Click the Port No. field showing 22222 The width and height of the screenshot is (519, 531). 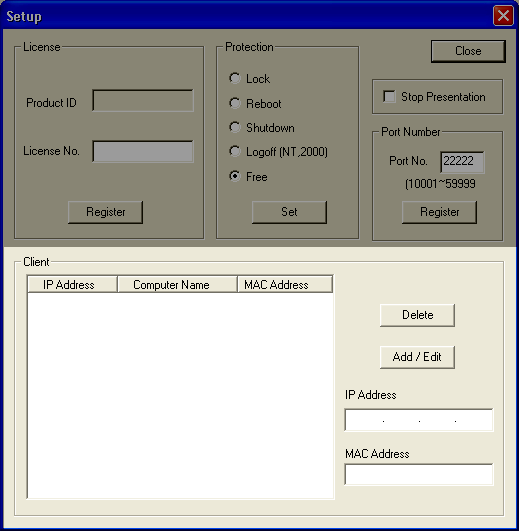[x=462, y=162]
